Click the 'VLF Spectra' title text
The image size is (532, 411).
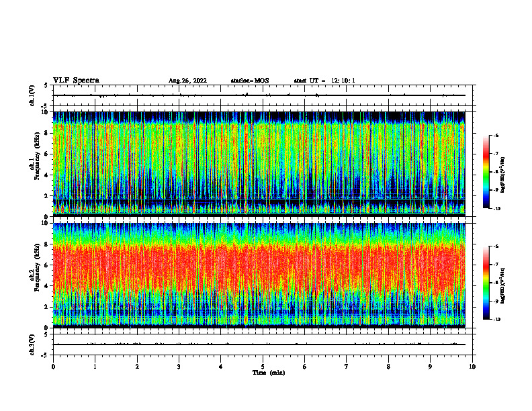[x=76, y=81]
